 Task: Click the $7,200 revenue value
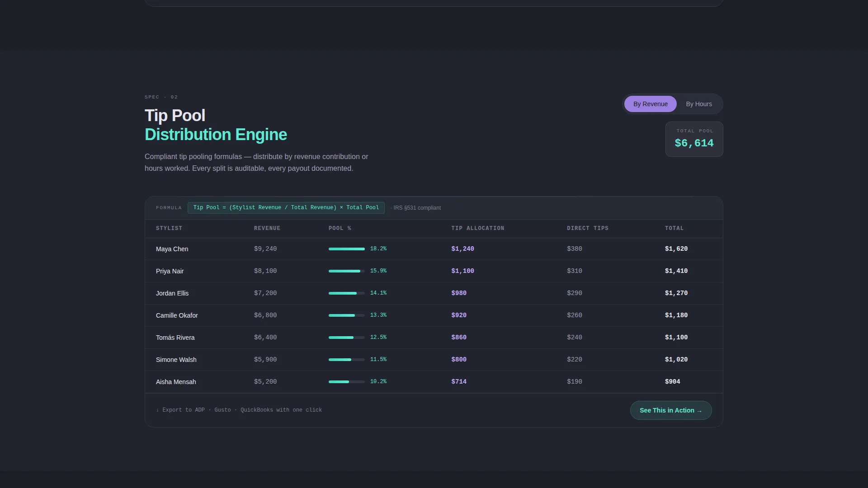click(265, 293)
